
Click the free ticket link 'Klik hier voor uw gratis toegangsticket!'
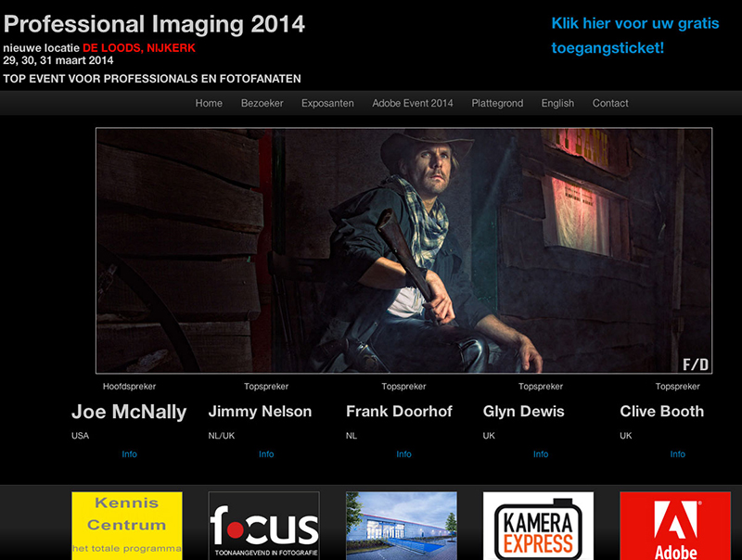click(x=635, y=35)
